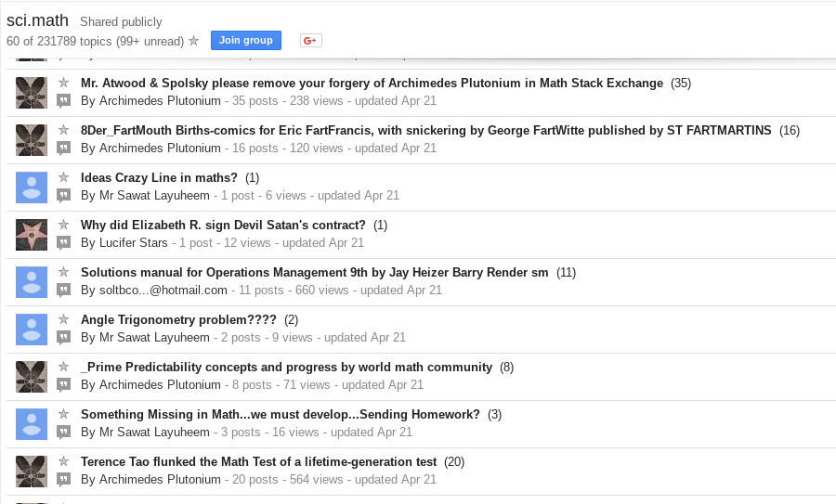The width and height of the screenshot is (836, 504).
Task: Open '_Prime Predictability concepts' topic
Action: pyautogui.click(x=286, y=367)
